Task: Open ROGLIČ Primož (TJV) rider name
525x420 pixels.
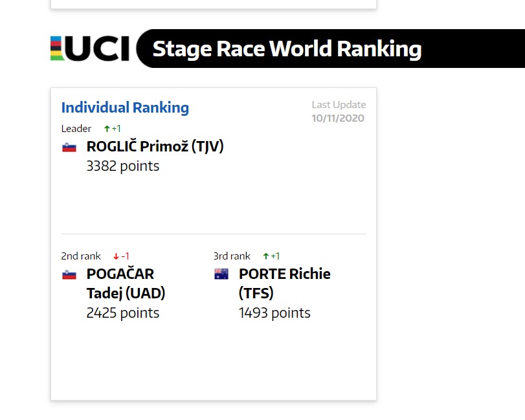Action: pyautogui.click(x=155, y=147)
